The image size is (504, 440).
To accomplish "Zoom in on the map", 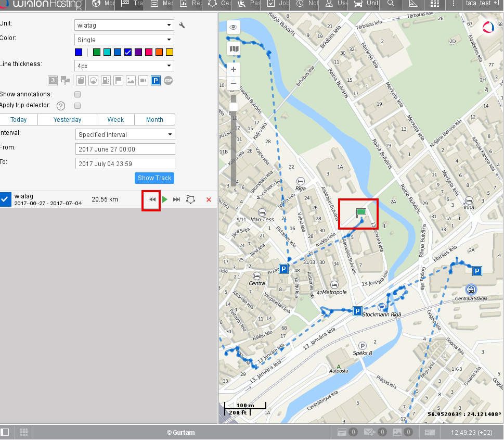I will pyautogui.click(x=234, y=69).
